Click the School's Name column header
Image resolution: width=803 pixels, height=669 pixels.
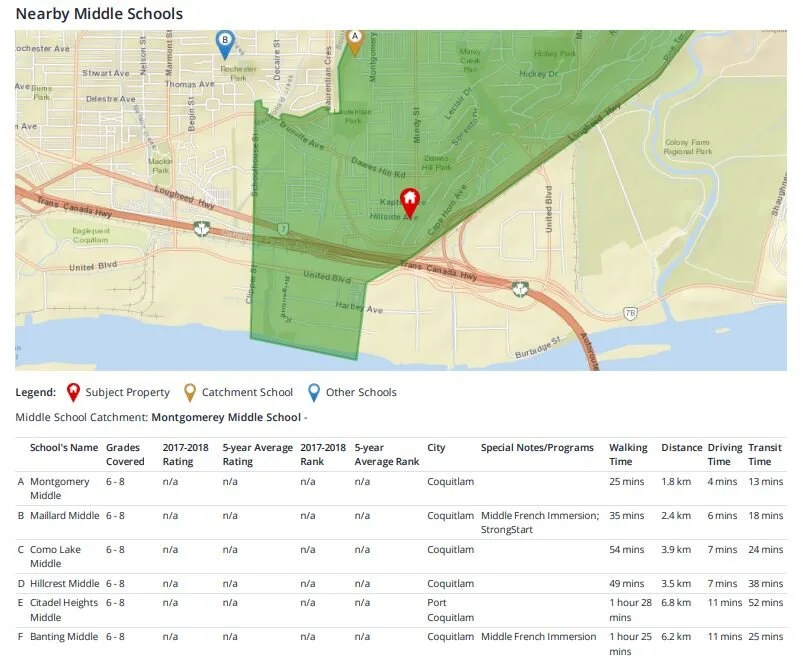click(x=64, y=447)
